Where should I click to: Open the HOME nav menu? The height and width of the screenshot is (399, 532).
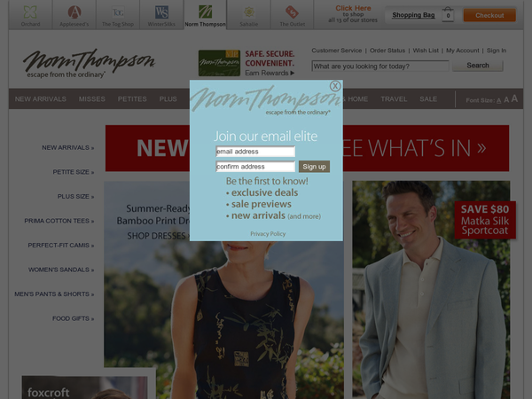pos(357,99)
